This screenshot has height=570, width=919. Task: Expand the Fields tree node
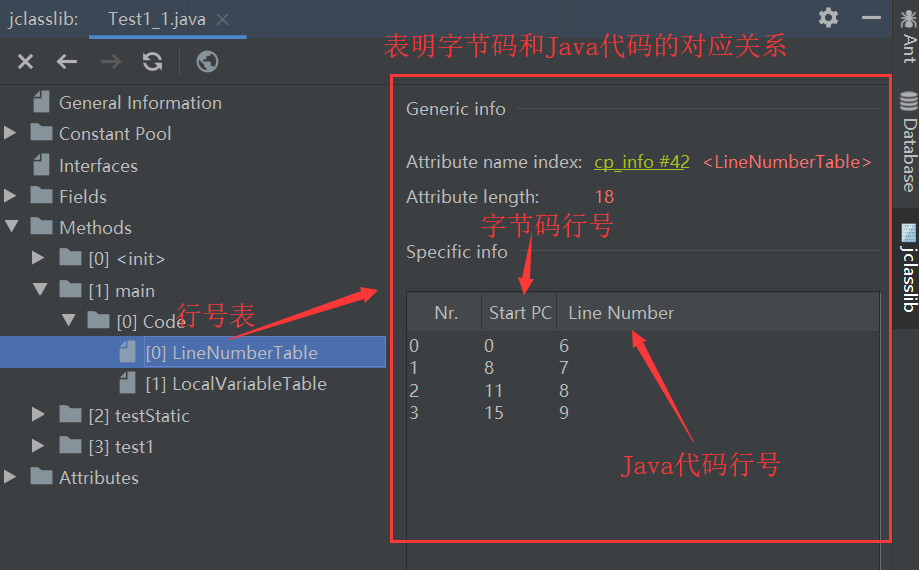point(11,196)
